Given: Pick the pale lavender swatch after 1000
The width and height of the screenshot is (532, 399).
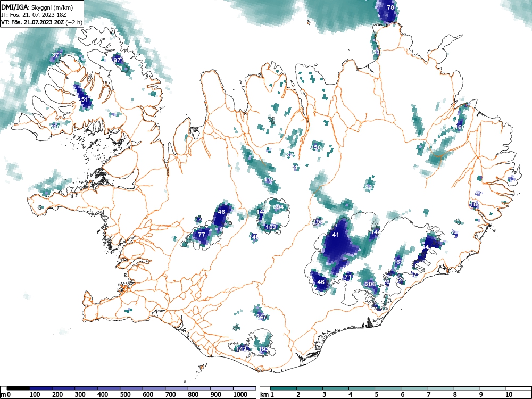Looking at the screenshot, I should 245,388.
